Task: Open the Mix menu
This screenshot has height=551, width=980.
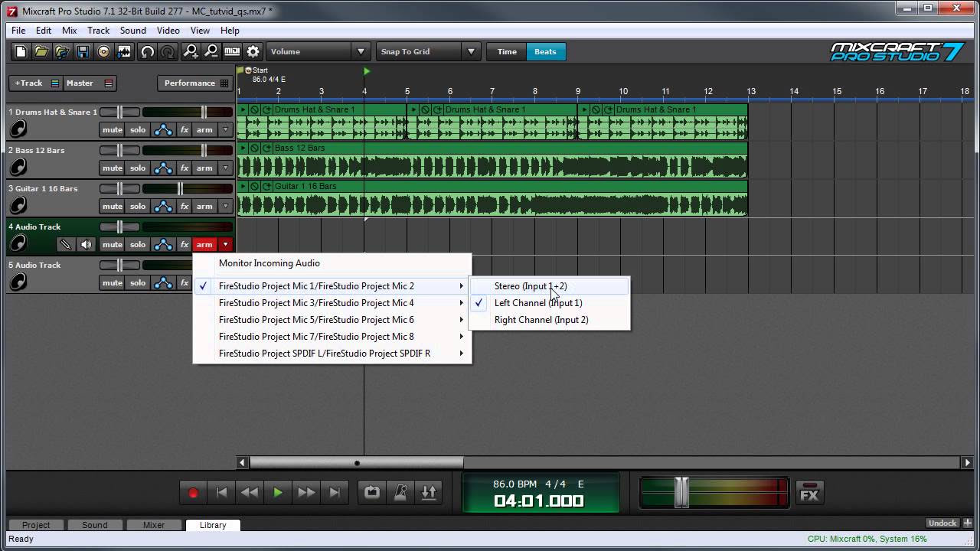Action: pyautogui.click(x=69, y=30)
